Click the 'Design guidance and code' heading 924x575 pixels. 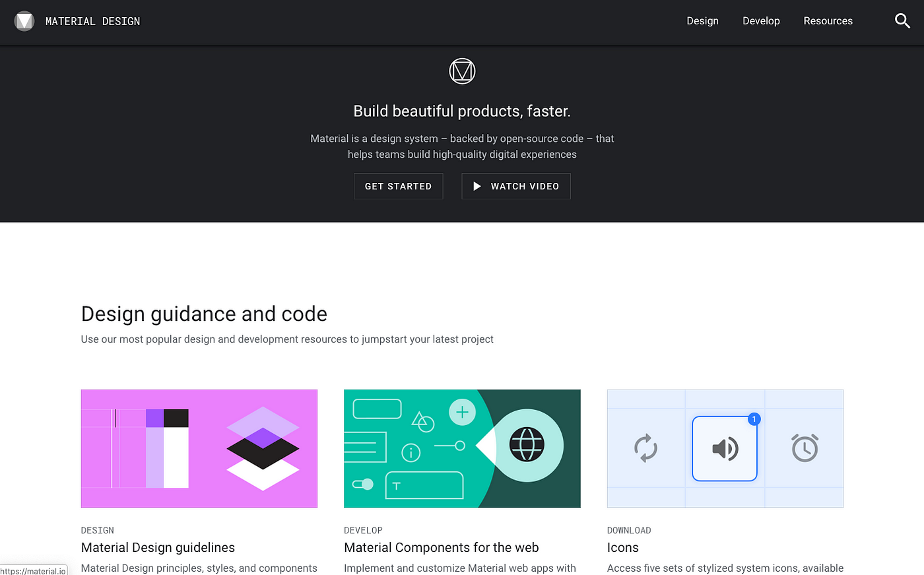(x=204, y=314)
